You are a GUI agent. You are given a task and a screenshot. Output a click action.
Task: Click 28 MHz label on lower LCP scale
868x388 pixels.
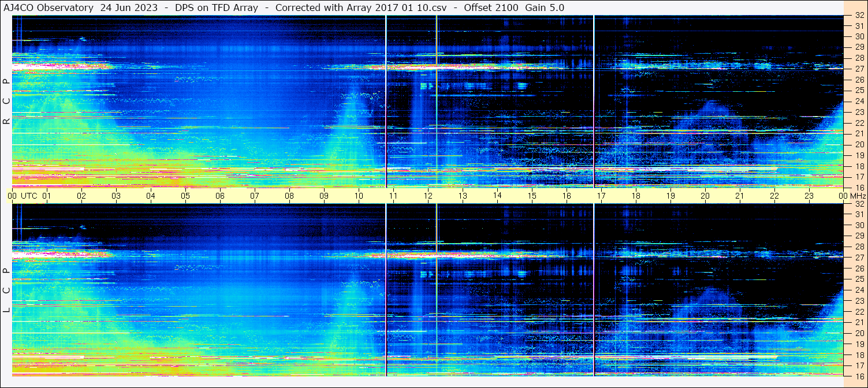(x=859, y=247)
